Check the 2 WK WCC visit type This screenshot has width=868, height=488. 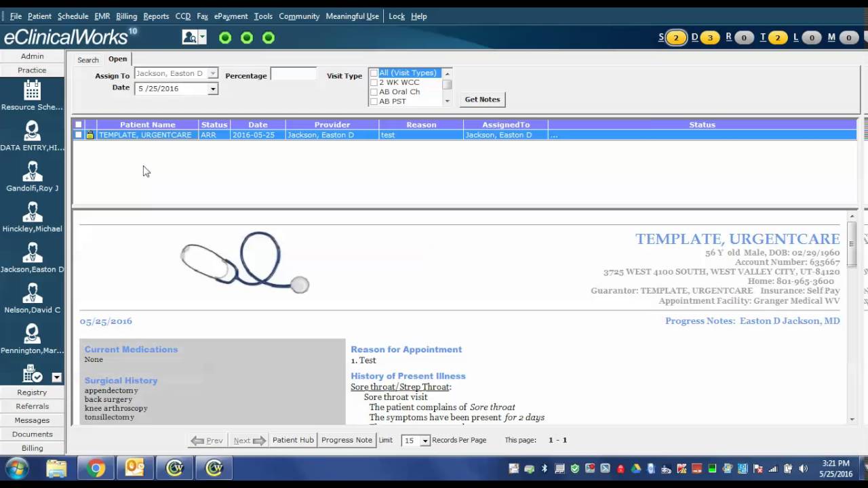tap(374, 83)
